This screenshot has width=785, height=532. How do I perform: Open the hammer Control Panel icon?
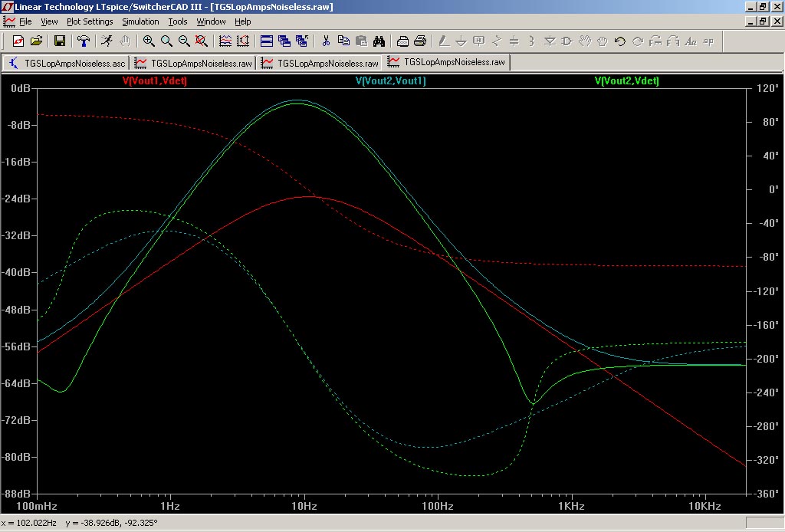(84, 41)
